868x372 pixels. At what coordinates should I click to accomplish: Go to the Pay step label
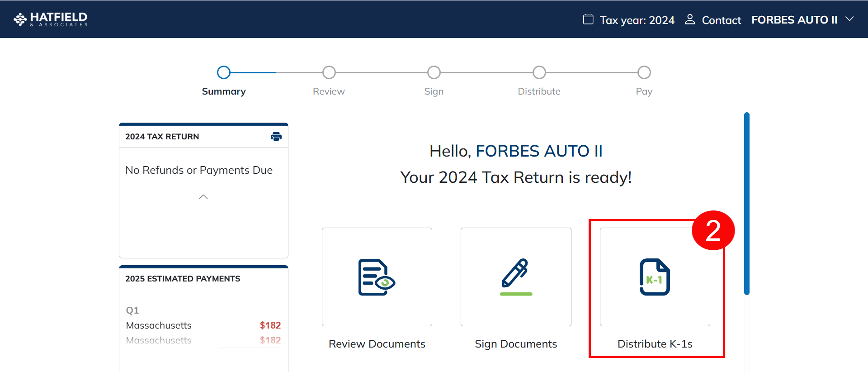tap(644, 91)
